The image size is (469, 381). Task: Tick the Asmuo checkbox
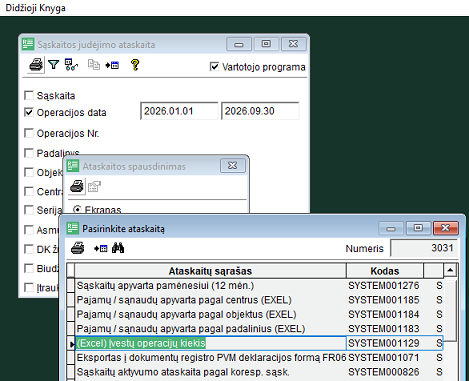[x=29, y=230]
